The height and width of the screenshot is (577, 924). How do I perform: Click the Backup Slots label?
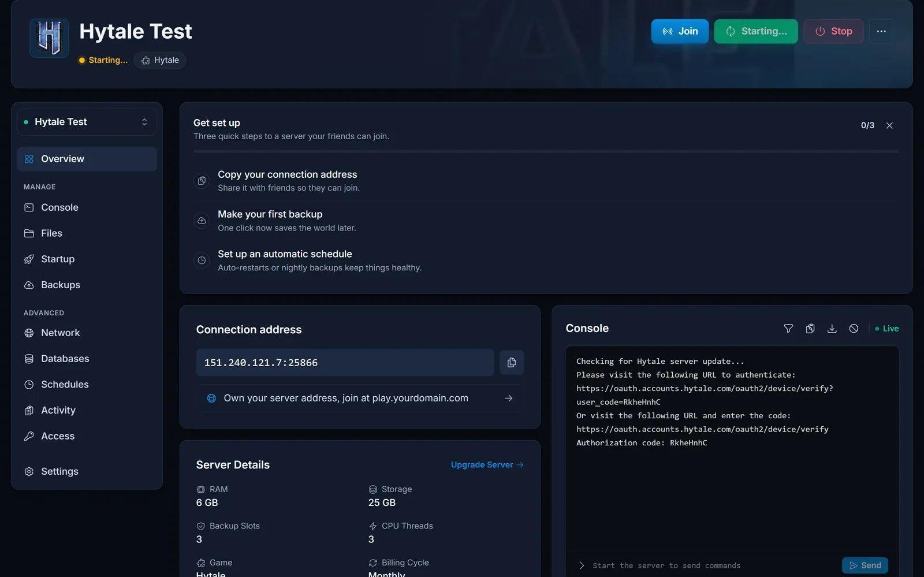(x=234, y=526)
